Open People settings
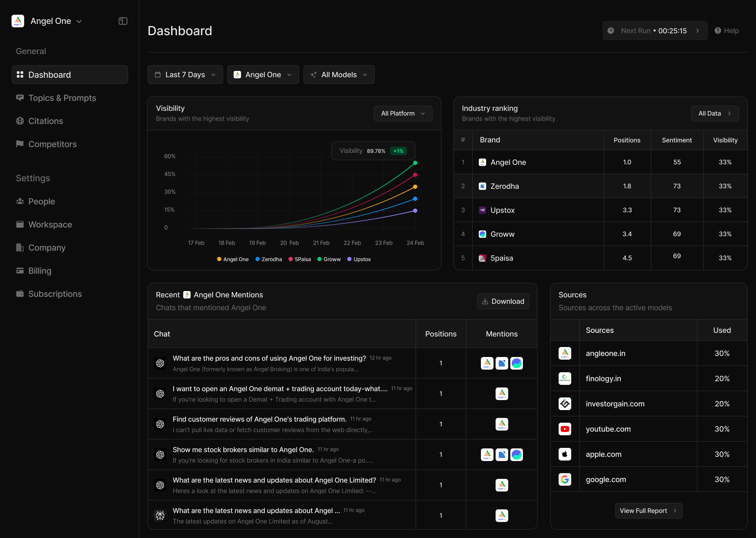 35,201
